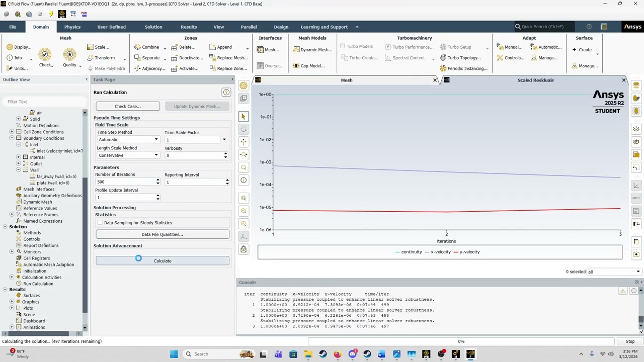Open the Time Step Method dropdown
644x362 pixels.
pyautogui.click(x=128, y=140)
